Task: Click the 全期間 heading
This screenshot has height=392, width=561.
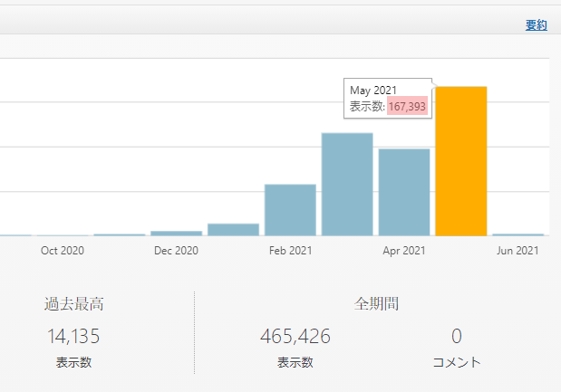Action: (376, 304)
